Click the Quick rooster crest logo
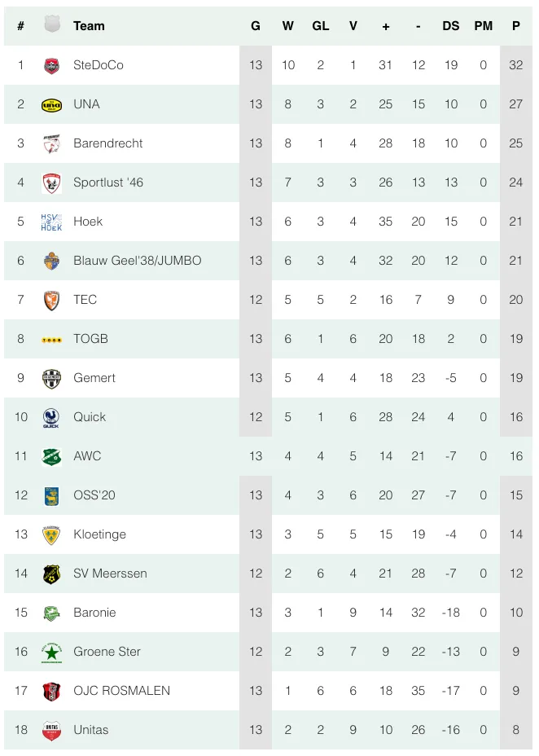Image resolution: width=539 pixels, height=756 pixels. pyautogui.click(x=51, y=418)
